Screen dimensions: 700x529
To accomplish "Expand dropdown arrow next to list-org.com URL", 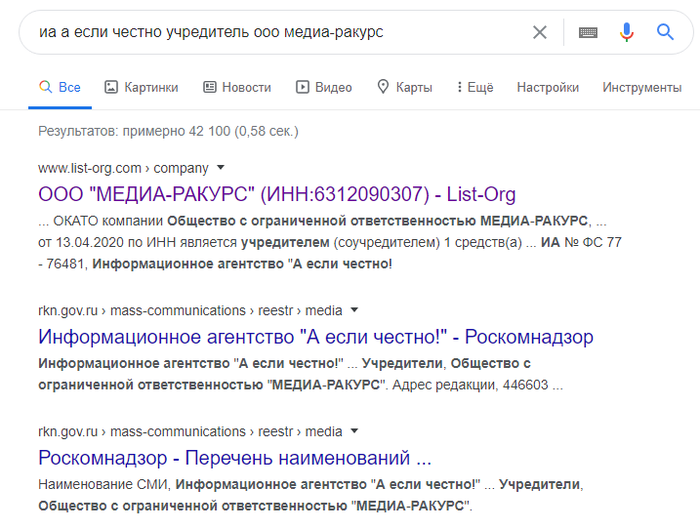I will pyautogui.click(x=221, y=168).
